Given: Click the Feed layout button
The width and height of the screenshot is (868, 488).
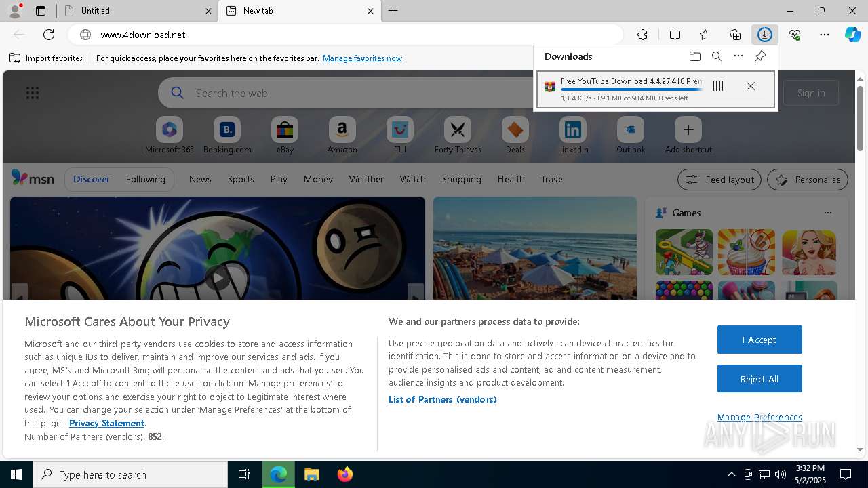Looking at the screenshot, I should [719, 180].
